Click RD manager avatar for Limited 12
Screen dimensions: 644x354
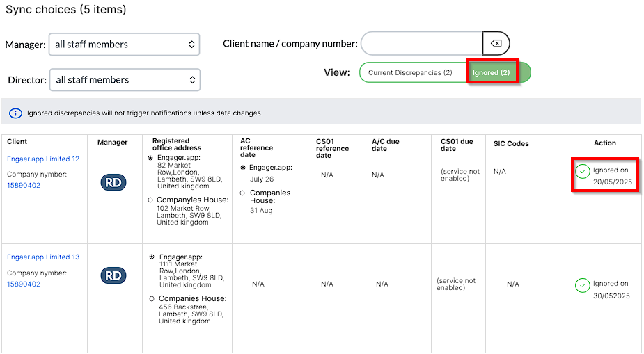pyautogui.click(x=113, y=183)
